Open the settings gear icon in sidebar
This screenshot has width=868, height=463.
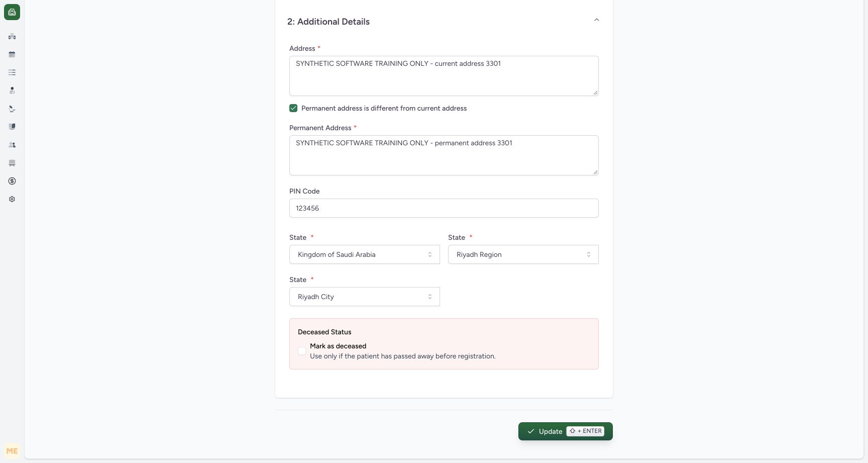point(12,199)
